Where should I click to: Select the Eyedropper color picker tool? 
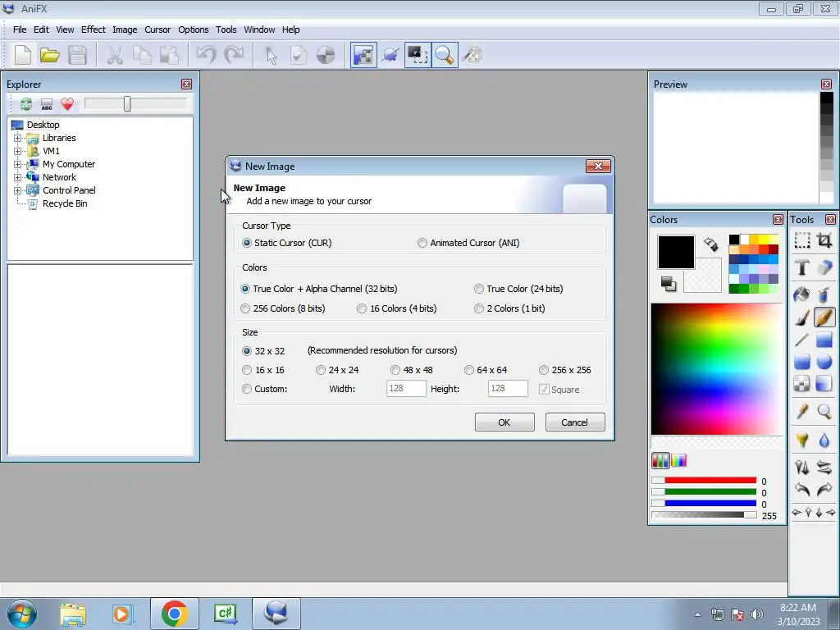point(802,412)
